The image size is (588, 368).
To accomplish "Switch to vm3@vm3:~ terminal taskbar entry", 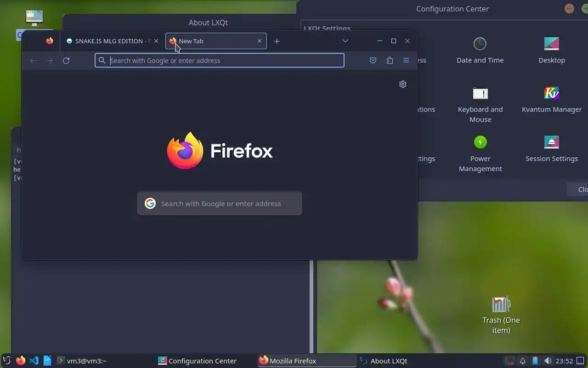I will tap(105, 361).
